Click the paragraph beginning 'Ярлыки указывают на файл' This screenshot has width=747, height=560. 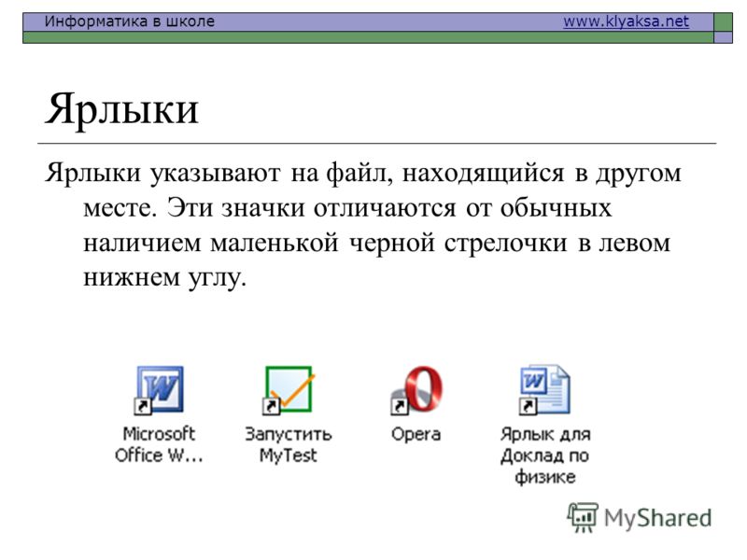pos(363,225)
